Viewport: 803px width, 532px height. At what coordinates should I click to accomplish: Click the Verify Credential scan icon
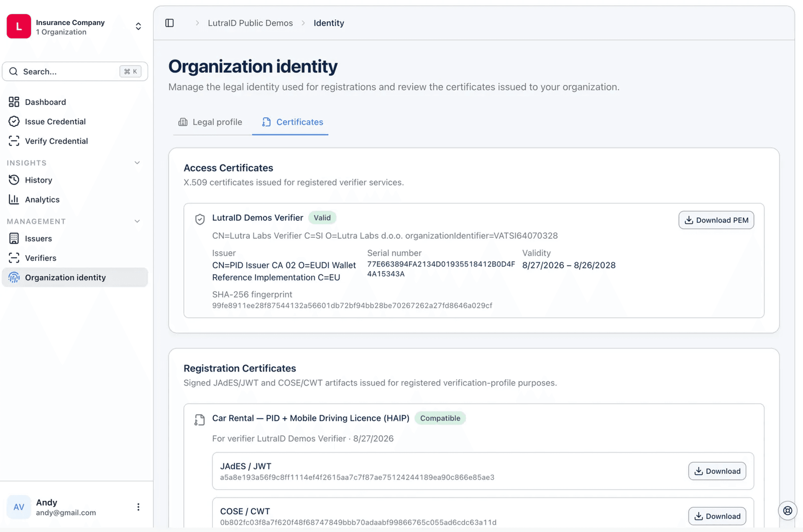[14, 141]
